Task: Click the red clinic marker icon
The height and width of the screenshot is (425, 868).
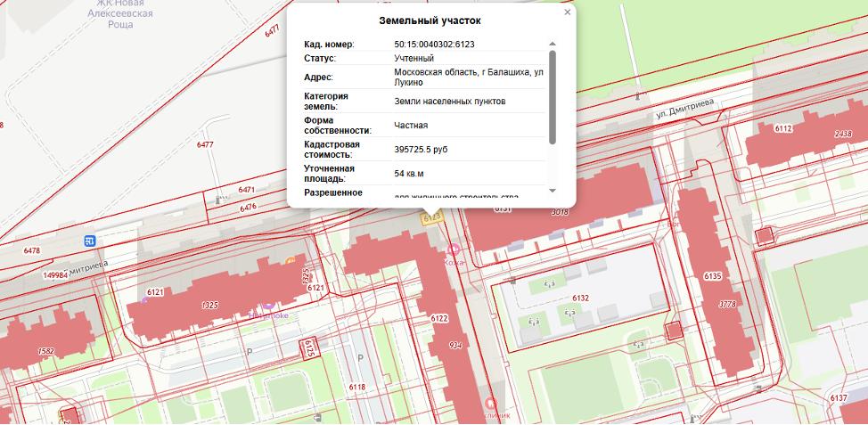Action: click(x=489, y=404)
